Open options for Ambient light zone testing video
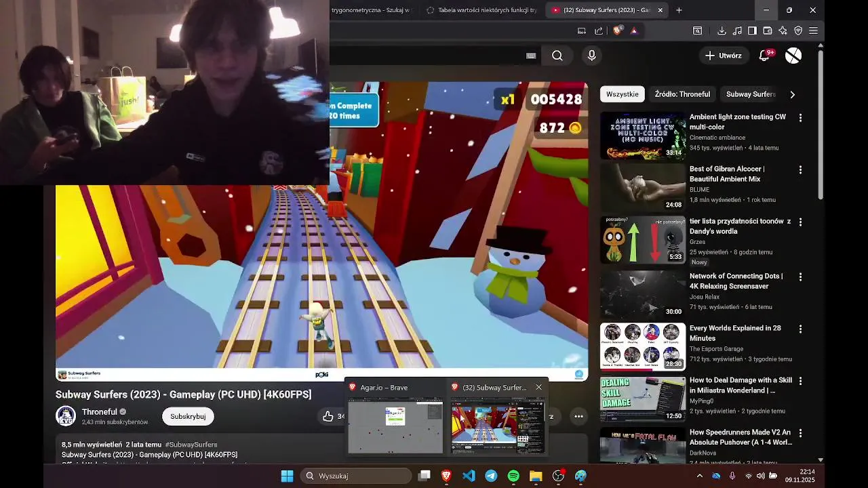The image size is (868, 488). pos(800,118)
